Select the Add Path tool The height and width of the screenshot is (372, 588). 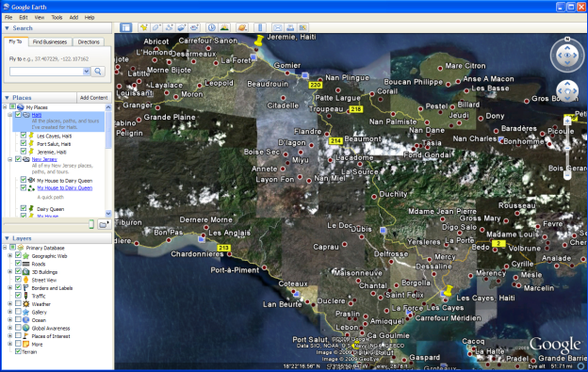tap(169, 27)
